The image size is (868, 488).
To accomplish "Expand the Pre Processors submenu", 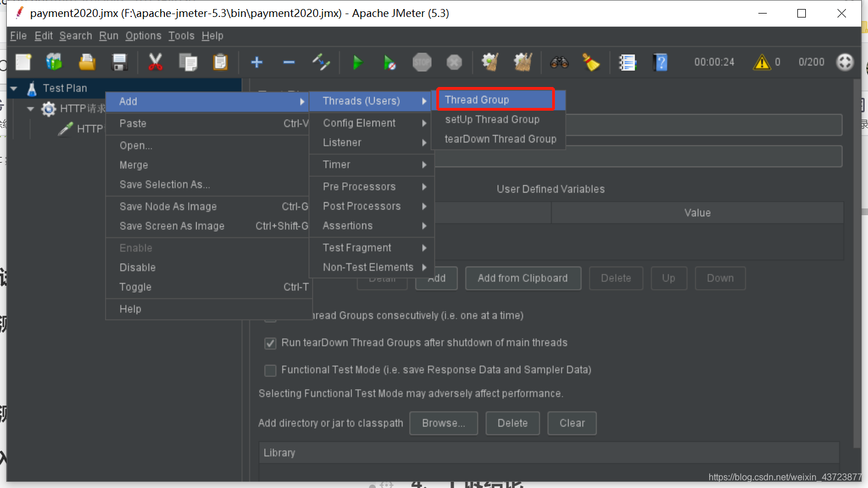I will click(371, 187).
